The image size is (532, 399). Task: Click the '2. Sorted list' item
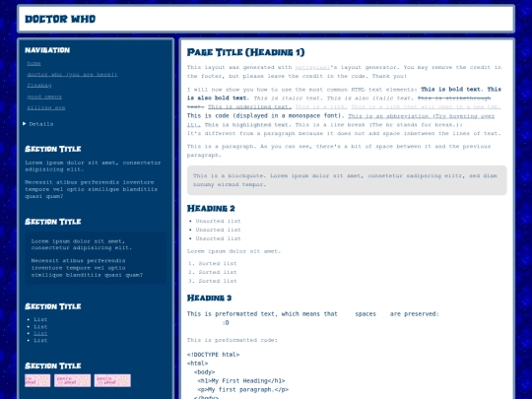[213, 272]
